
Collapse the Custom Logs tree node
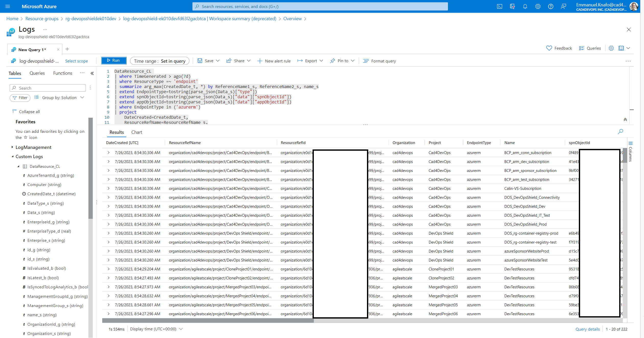(12, 156)
